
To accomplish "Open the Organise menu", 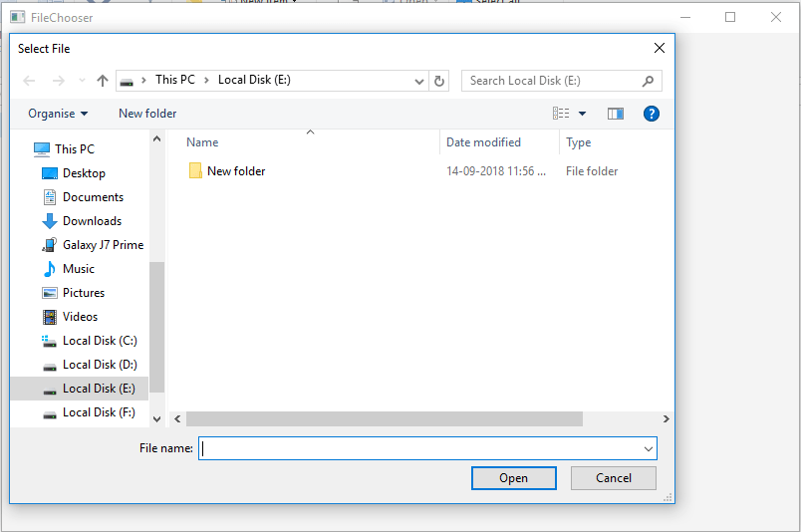I will click(x=58, y=114).
